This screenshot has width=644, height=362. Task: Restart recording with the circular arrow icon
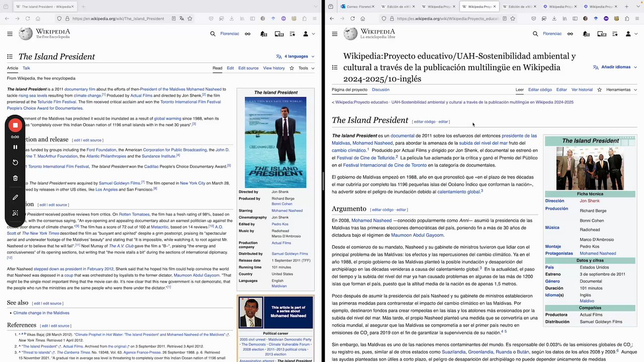15,162
